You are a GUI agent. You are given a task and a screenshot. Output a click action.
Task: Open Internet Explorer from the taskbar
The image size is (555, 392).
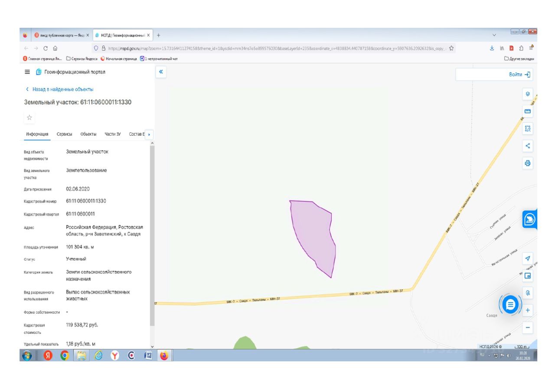click(98, 356)
